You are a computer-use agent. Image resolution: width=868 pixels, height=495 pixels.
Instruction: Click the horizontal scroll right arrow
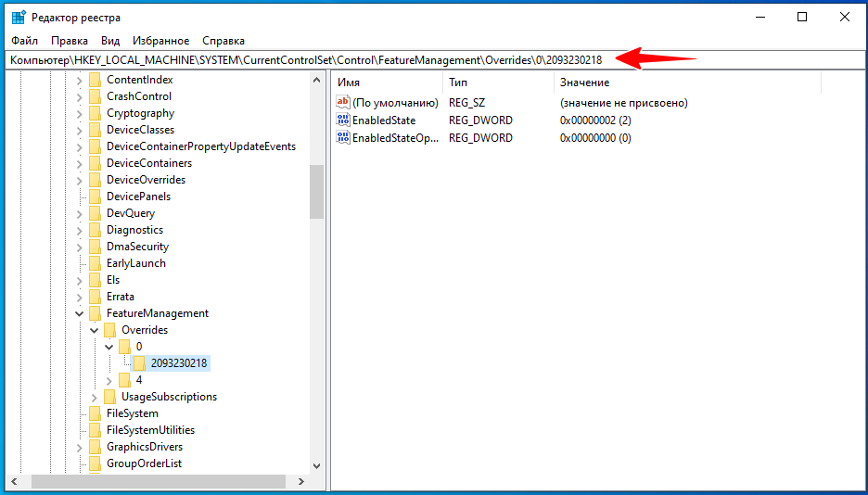[301, 482]
